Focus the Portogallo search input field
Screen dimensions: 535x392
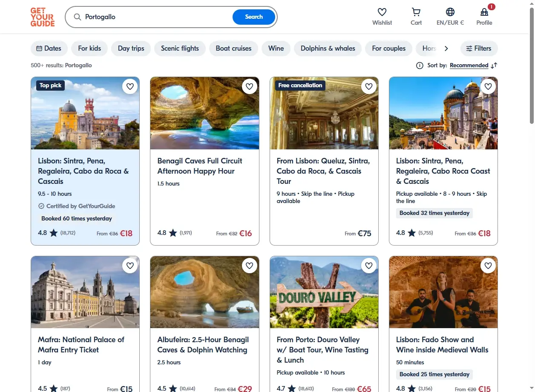point(158,17)
